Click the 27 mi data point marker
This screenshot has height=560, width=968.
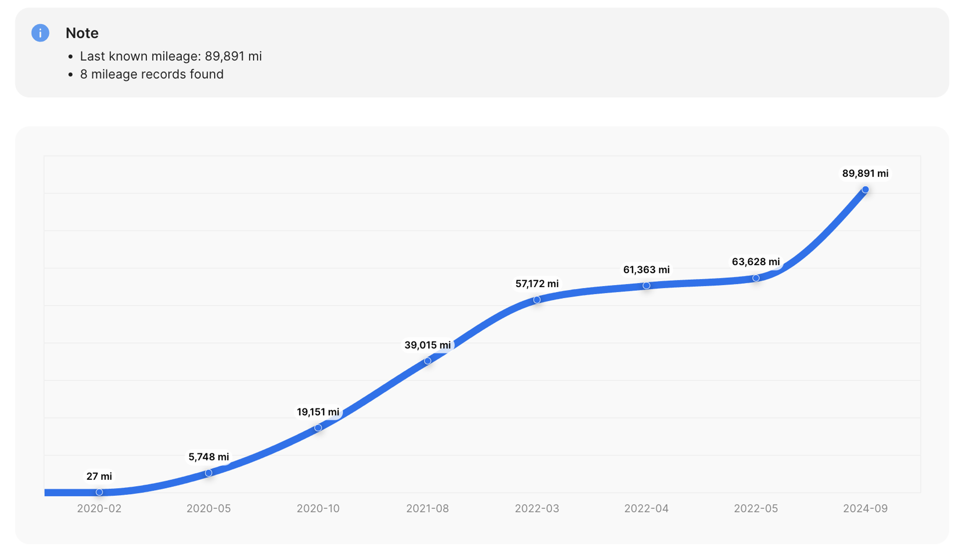tap(99, 492)
